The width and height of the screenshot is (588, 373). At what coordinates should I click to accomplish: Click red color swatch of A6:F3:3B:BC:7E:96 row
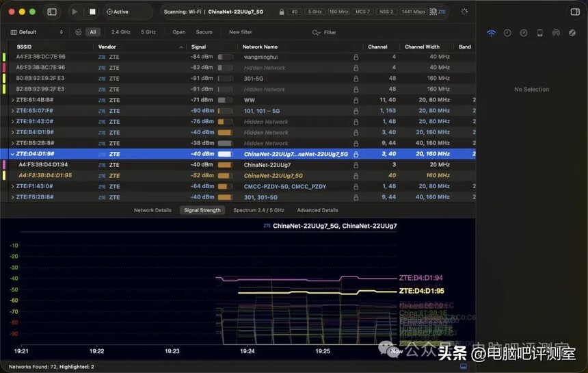(4, 68)
